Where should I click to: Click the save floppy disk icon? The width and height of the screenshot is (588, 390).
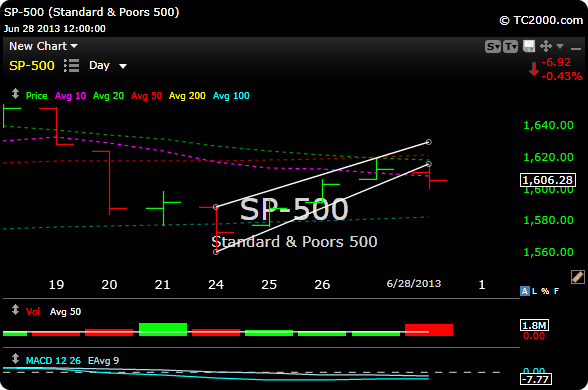pos(529,46)
